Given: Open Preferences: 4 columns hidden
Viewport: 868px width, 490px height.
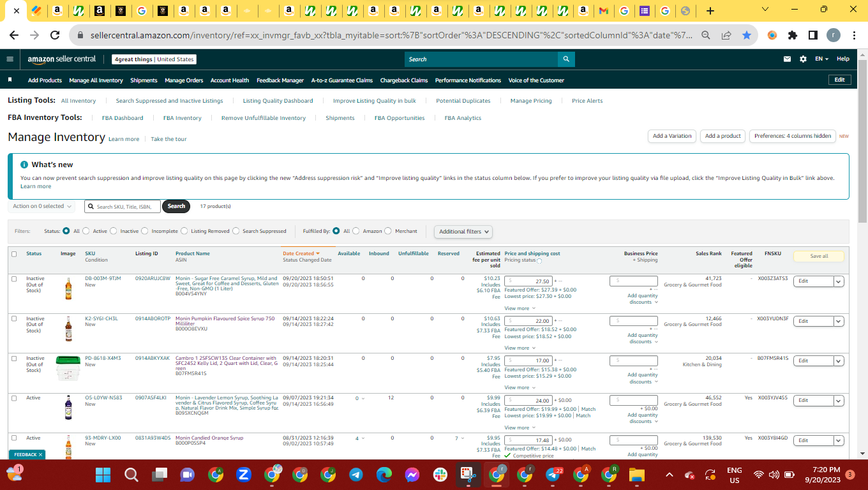Looking at the screenshot, I should tap(793, 136).
